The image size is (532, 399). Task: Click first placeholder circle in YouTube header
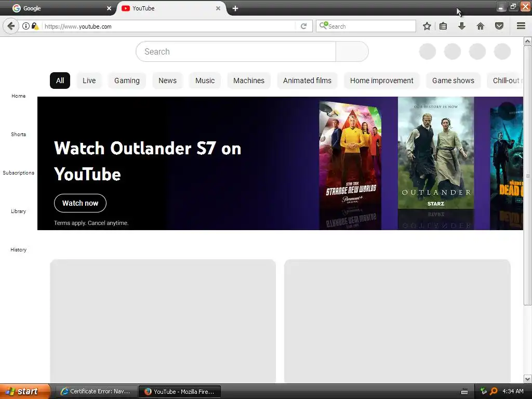click(x=428, y=51)
